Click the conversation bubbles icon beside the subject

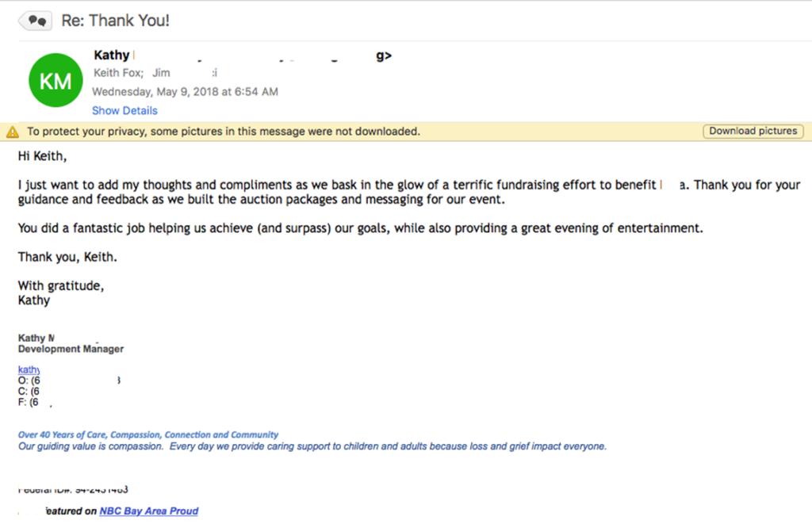pyautogui.click(x=36, y=21)
